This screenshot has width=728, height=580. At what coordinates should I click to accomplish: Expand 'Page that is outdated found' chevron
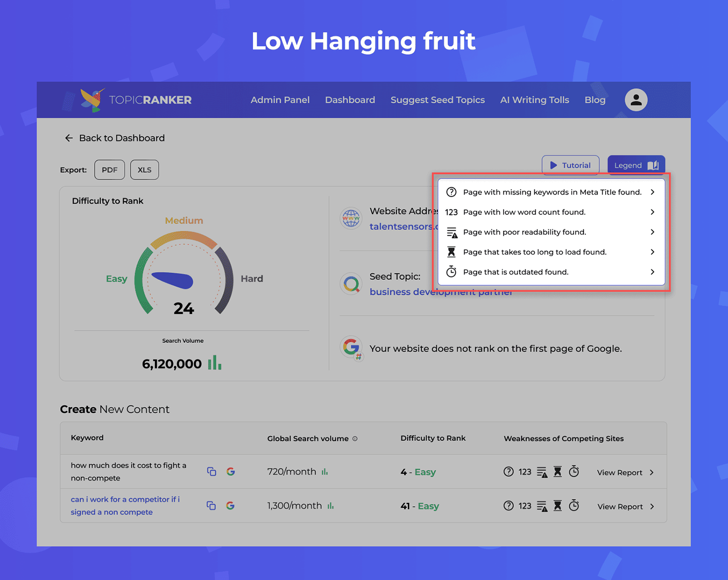652,272
